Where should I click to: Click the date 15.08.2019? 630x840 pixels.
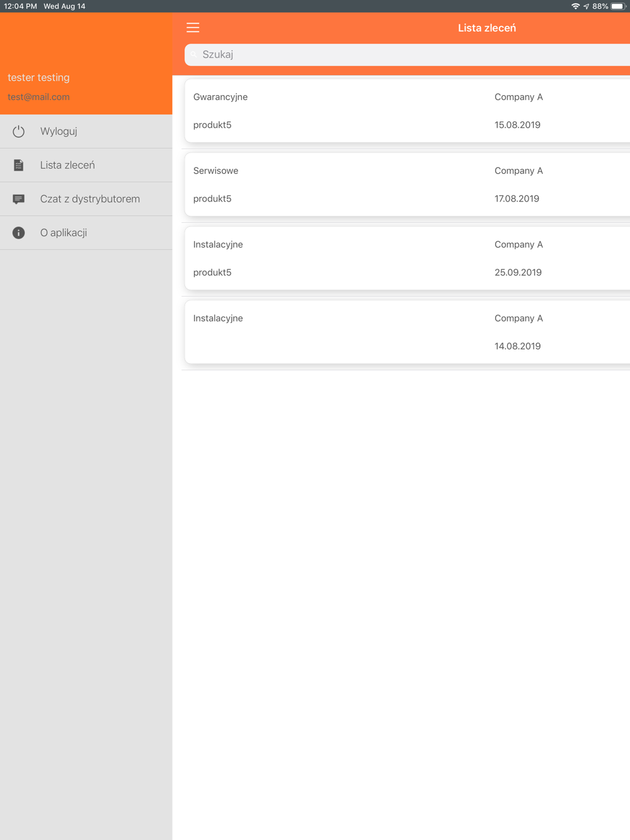517,125
